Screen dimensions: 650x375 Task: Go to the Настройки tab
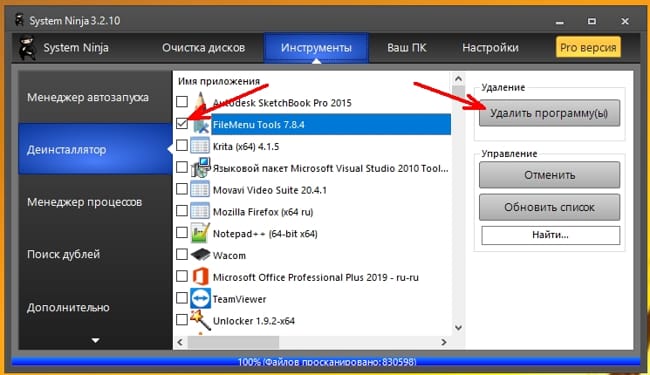[490, 48]
